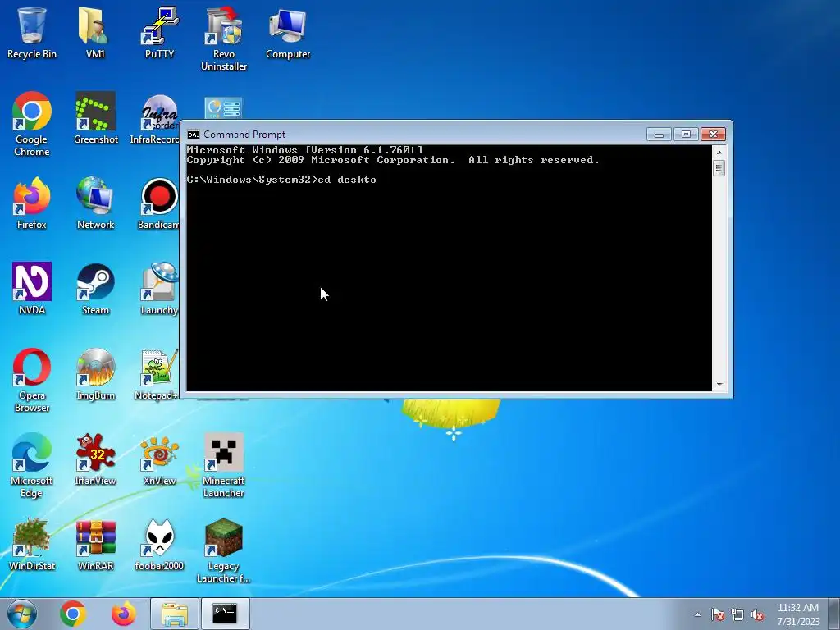
Task: Open the Windows Start menu
Action: [x=22, y=614]
